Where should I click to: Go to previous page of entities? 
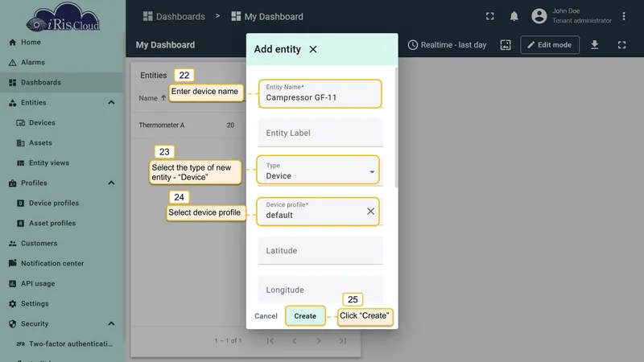pyautogui.click(x=294, y=340)
